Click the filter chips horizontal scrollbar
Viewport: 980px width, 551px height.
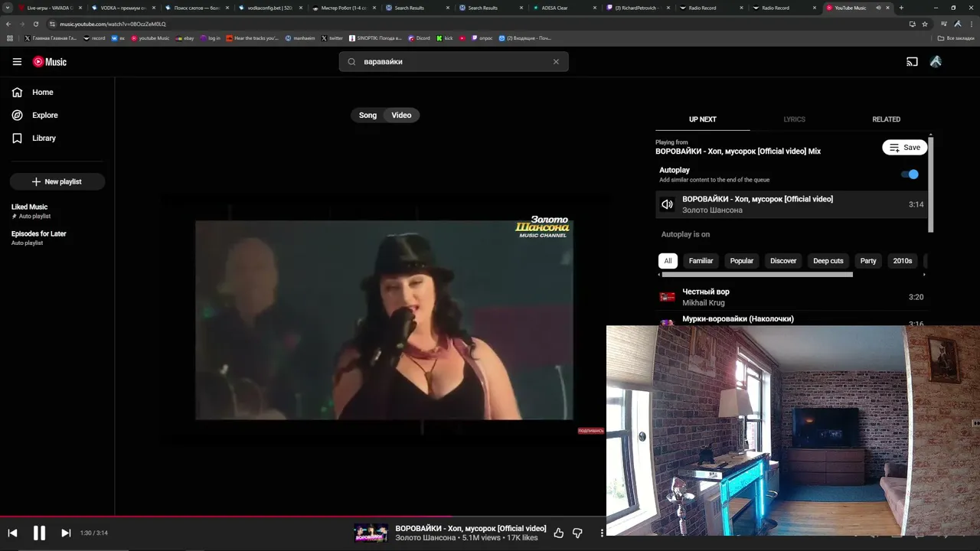(x=756, y=274)
